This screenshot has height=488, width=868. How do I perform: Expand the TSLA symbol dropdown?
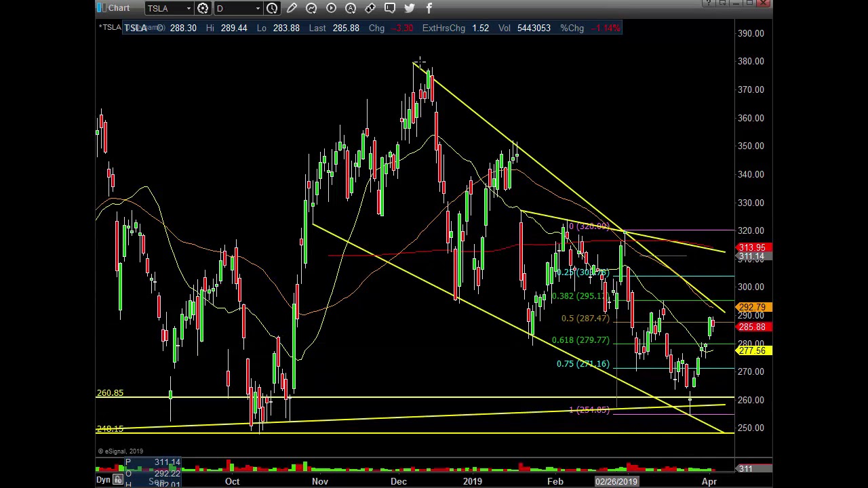click(x=189, y=8)
